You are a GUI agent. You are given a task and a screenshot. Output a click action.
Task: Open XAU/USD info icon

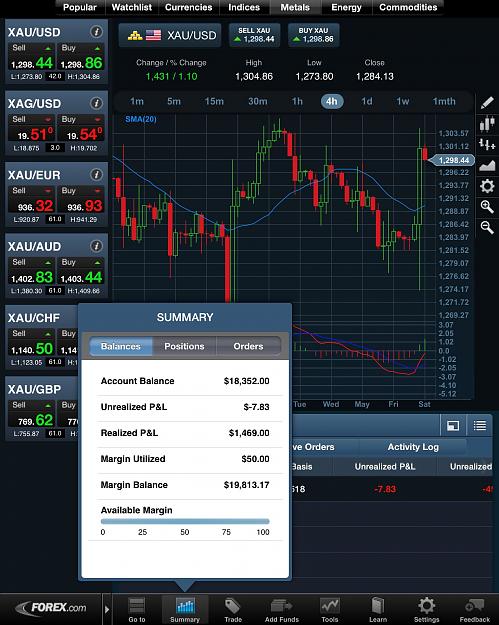click(96, 31)
